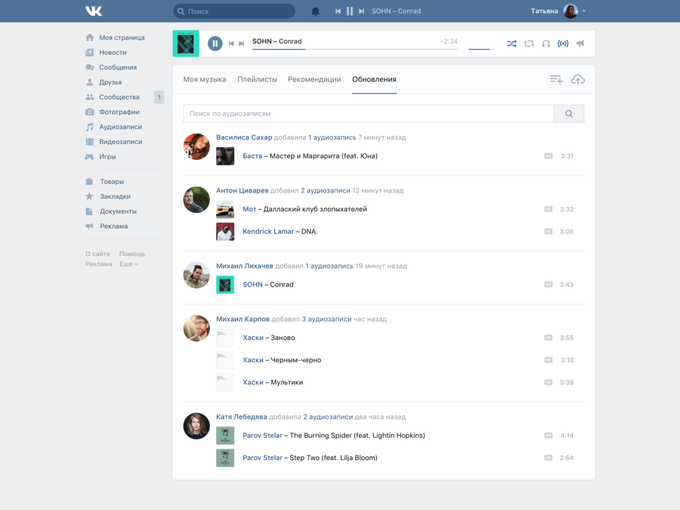Open 3 аудиозаписи link by Михаил Карпов
Viewport: 680px width, 510px height.
(x=327, y=319)
